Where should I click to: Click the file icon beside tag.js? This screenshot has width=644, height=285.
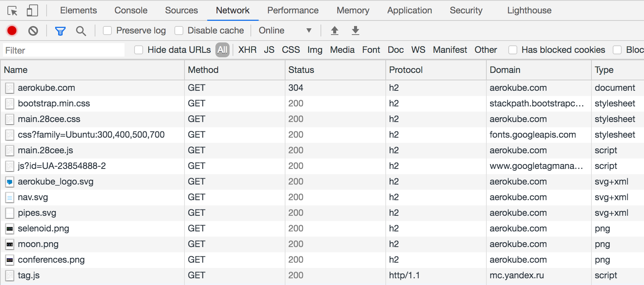pyautogui.click(x=10, y=276)
